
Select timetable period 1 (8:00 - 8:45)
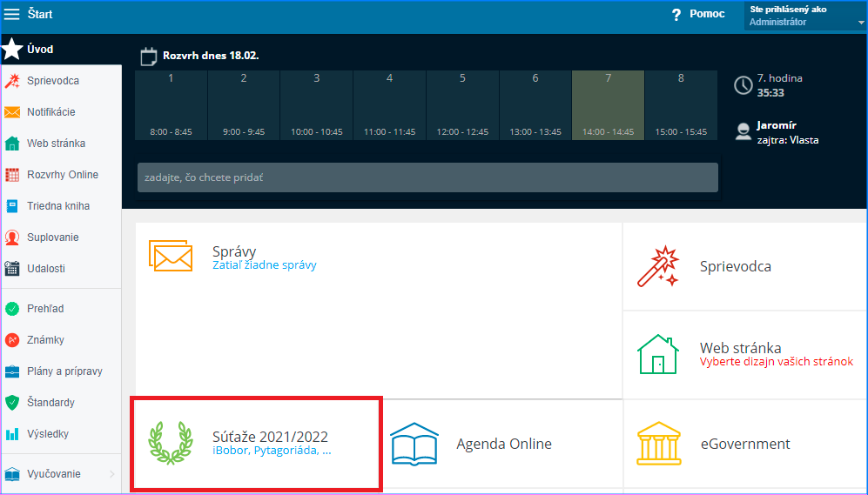coord(171,105)
